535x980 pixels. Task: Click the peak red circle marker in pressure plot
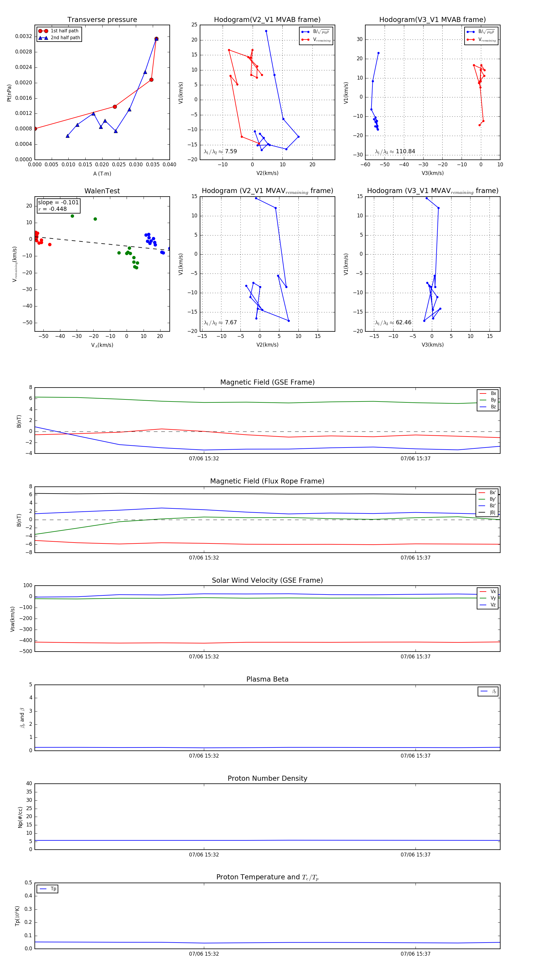point(156,39)
